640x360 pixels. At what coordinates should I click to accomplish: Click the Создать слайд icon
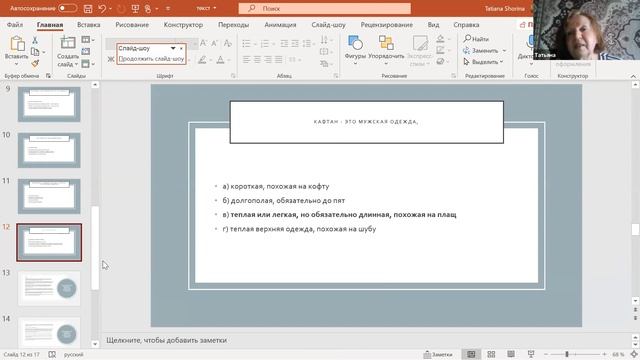[68, 43]
